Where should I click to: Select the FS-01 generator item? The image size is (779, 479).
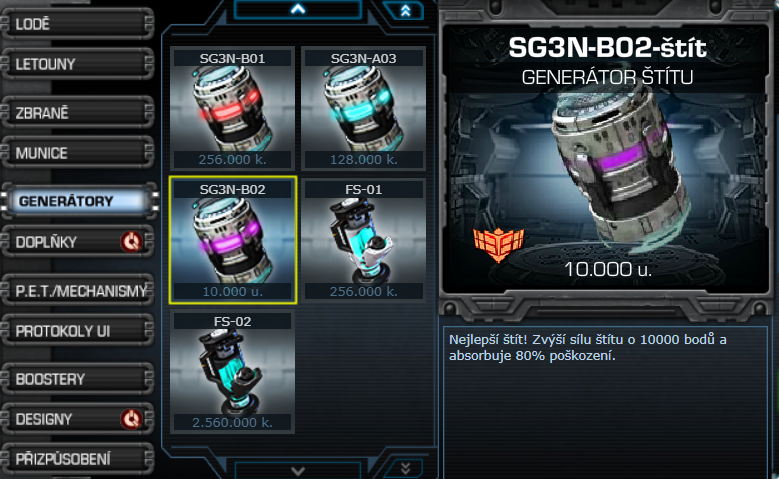(x=364, y=240)
